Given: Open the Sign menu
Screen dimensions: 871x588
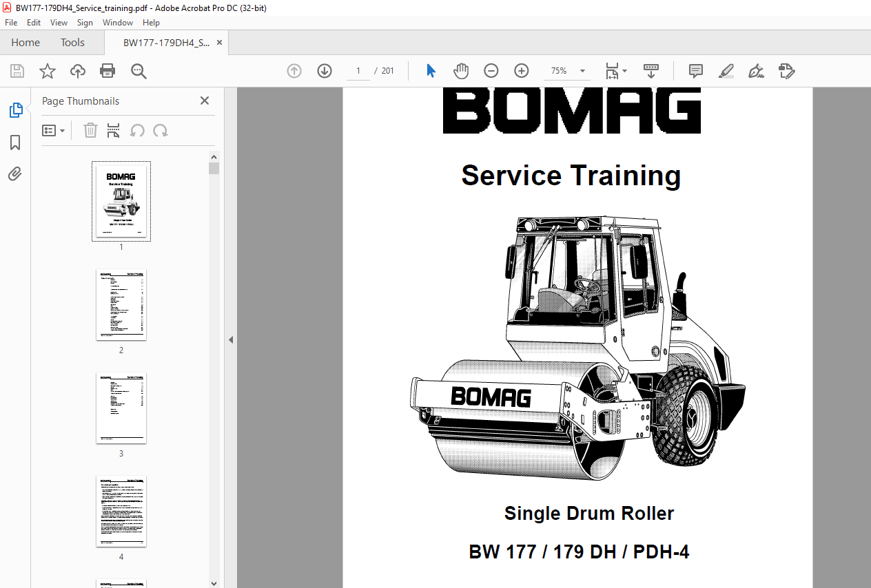Looking at the screenshot, I should (x=85, y=23).
